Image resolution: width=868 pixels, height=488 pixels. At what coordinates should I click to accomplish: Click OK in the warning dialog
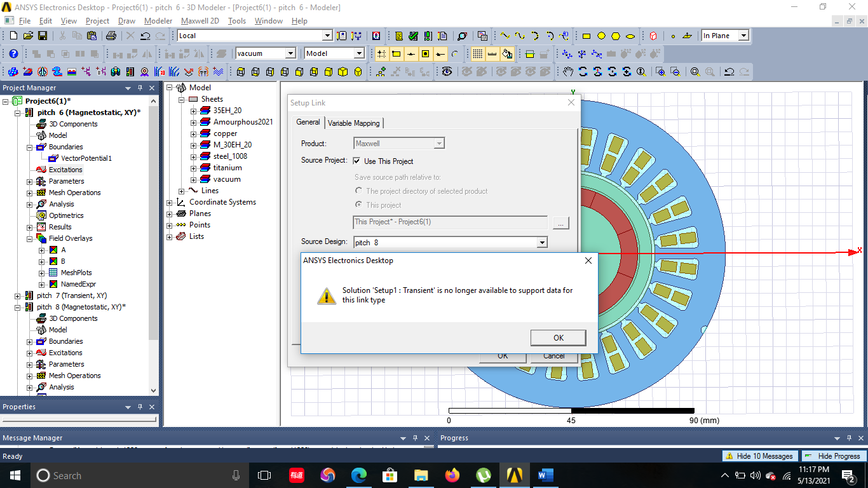(x=559, y=337)
